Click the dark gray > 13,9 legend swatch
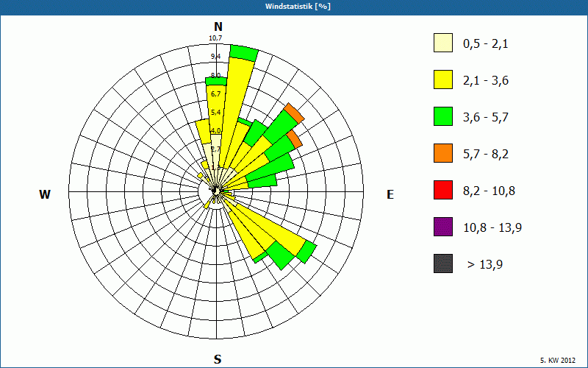This screenshot has width=588, height=368. 443,263
